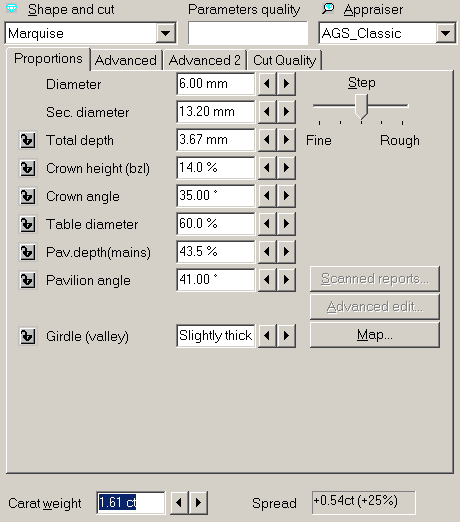460x522 pixels.
Task: Click the fix-parameter icon beside Pav.depth(mains)
Action: click(x=28, y=252)
